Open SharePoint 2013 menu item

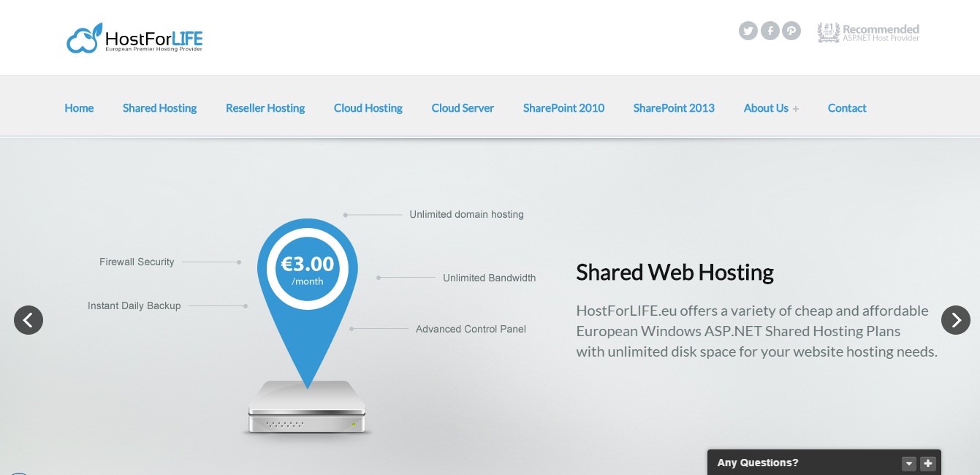tap(674, 108)
